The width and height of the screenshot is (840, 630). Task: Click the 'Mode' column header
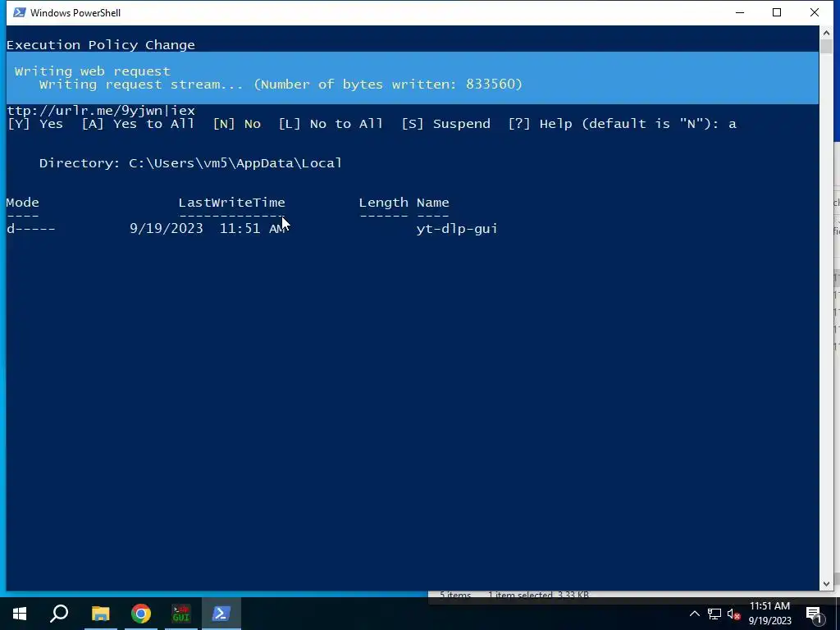[22, 203]
